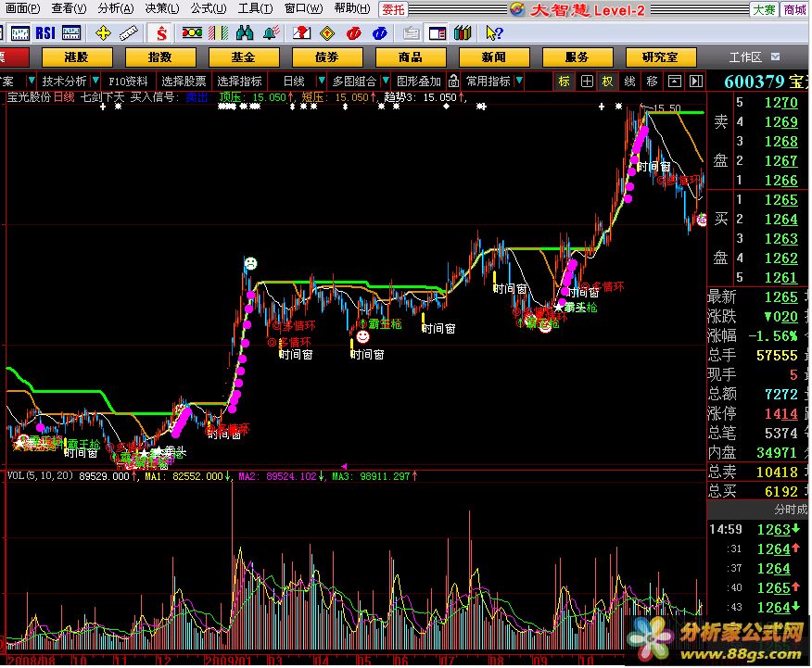
Task: Open the ruler measurement tool
Action: point(128,33)
